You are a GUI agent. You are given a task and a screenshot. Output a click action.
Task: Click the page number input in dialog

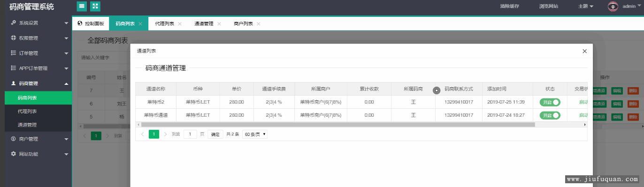(190, 134)
